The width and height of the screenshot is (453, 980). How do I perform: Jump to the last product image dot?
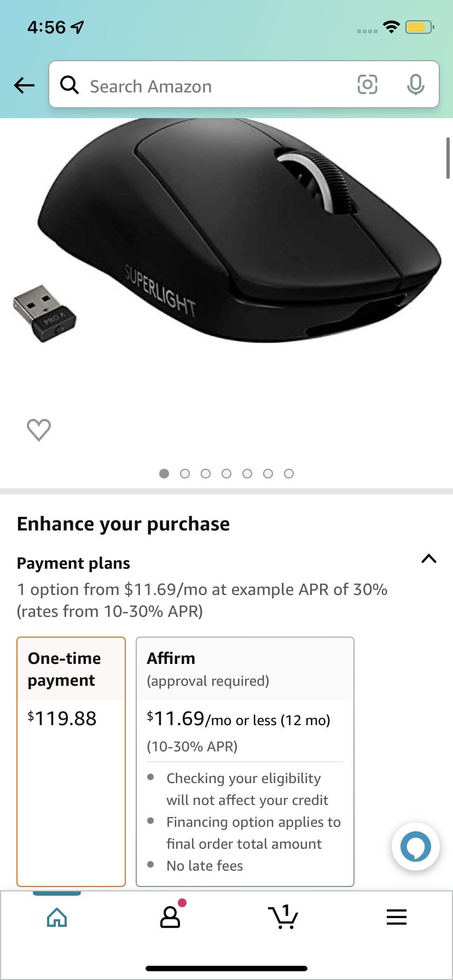pyautogui.click(x=289, y=474)
